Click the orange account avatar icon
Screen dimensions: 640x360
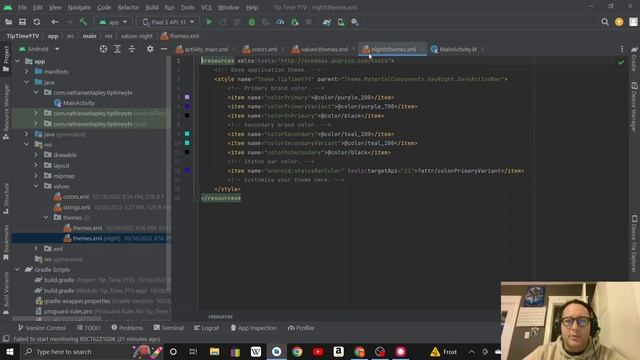click(619, 22)
